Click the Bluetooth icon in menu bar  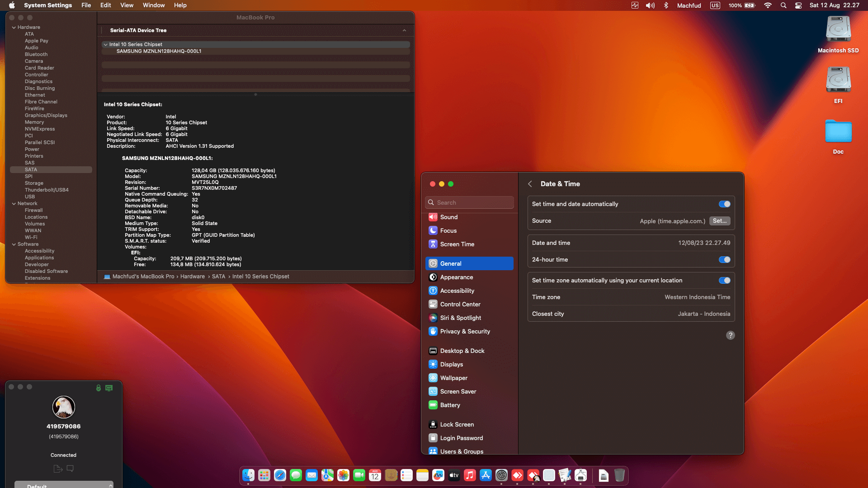(x=666, y=5)
